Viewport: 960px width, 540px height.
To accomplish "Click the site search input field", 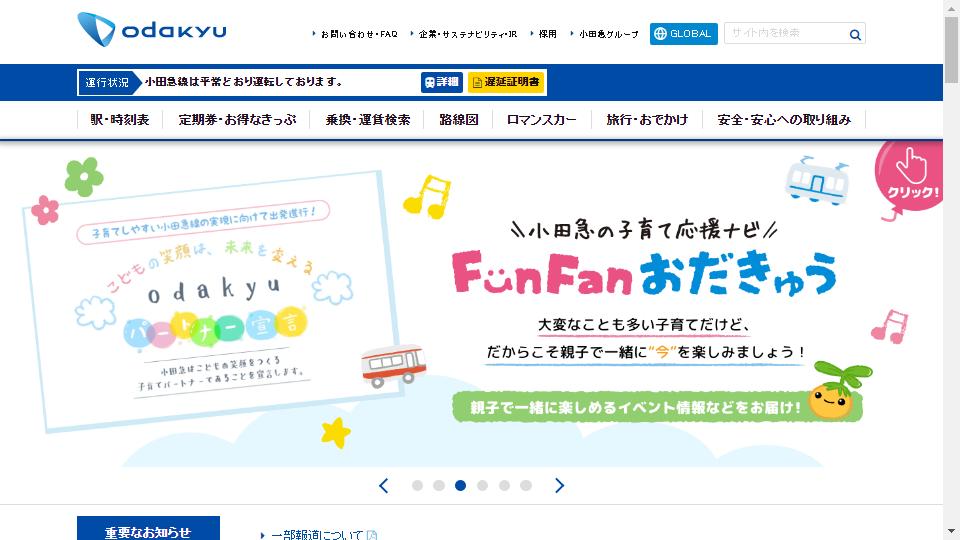I will (786, 33).
